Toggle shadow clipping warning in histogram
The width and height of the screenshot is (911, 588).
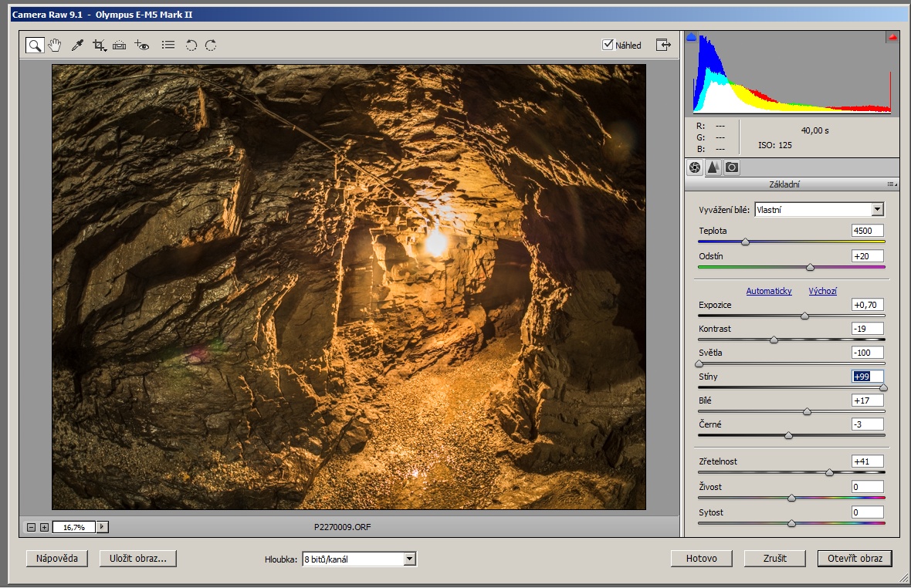[692, 37]
